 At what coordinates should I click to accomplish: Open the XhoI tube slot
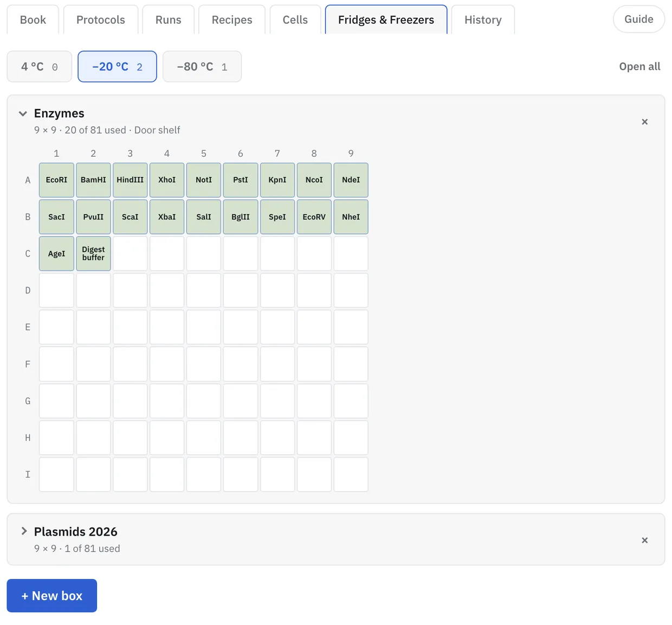point(167,180)
